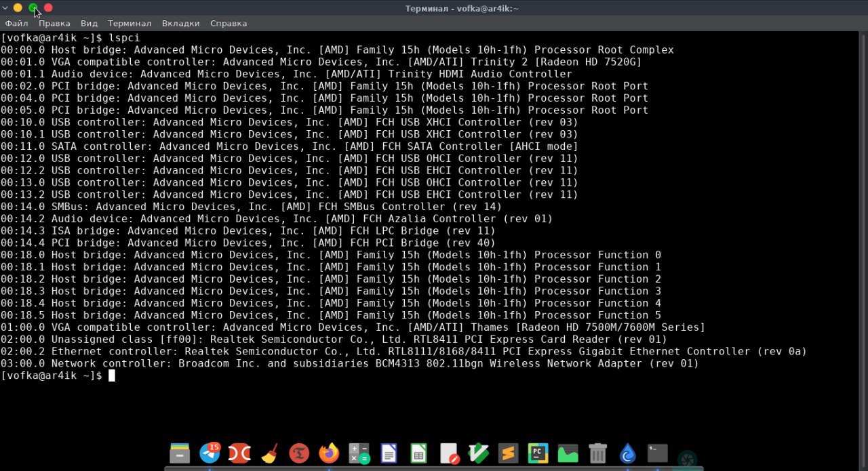Launch PyCharm from the dock
The image size is (868, 471).
pos(538,453)
